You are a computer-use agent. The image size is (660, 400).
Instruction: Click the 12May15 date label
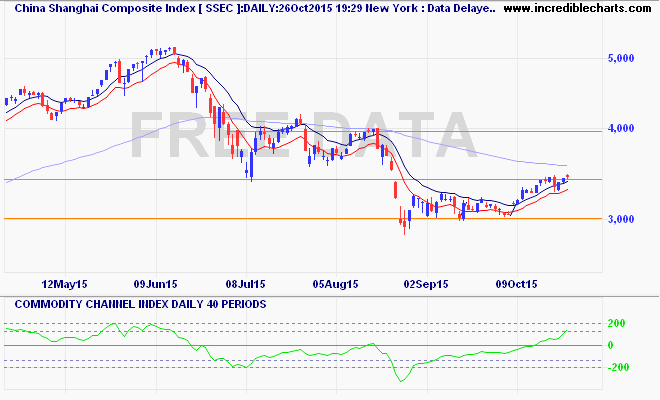click(x=64, y=284)
